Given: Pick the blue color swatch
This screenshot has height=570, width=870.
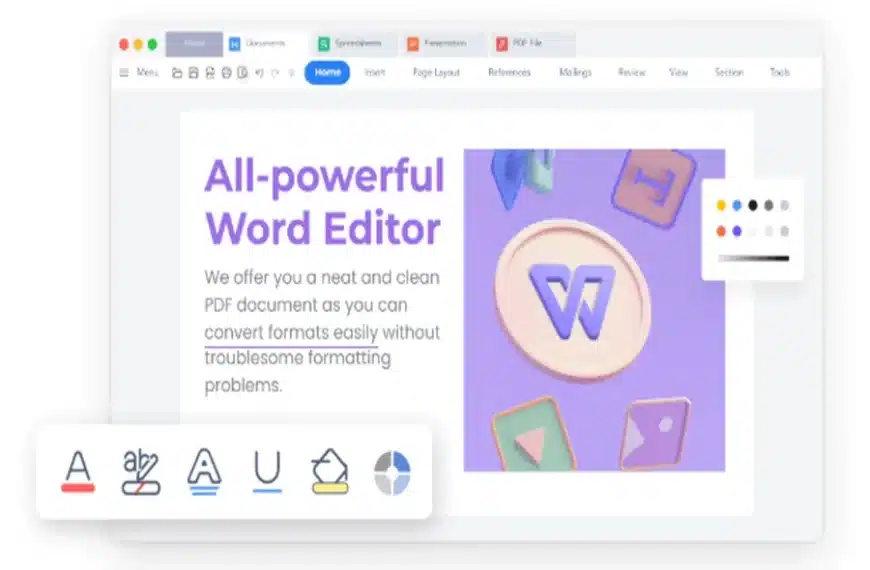Looking at the screenshot, I should [x=737, y=205].
